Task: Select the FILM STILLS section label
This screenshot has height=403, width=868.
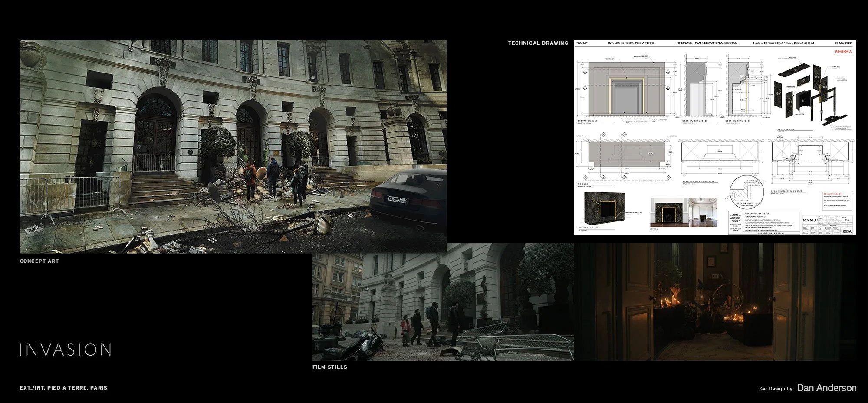Action: (329, 367)
